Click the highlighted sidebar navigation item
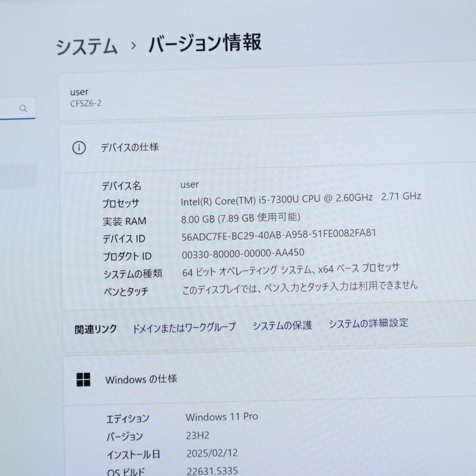This screenshot has width=476, height=476. point(18,176)
